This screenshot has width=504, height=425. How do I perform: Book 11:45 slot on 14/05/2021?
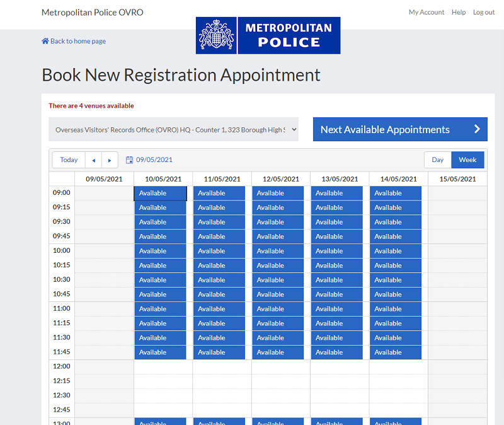[396, 352]
